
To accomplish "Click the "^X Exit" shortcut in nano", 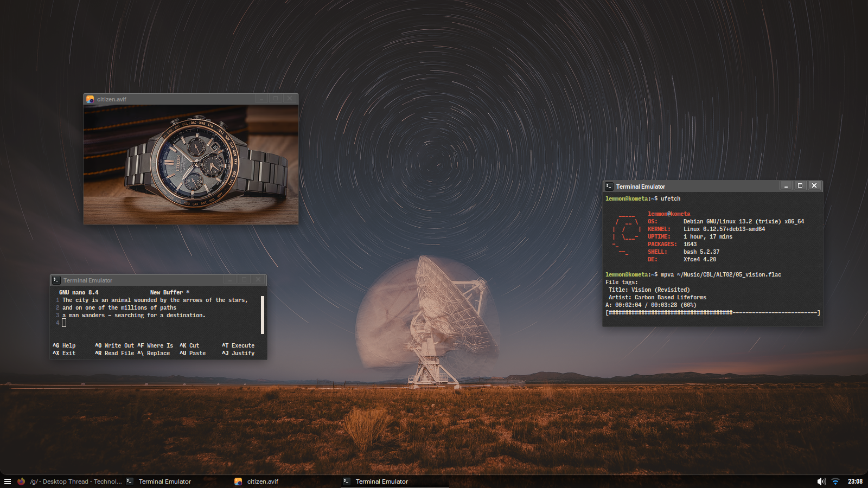I will coord(64,353).
